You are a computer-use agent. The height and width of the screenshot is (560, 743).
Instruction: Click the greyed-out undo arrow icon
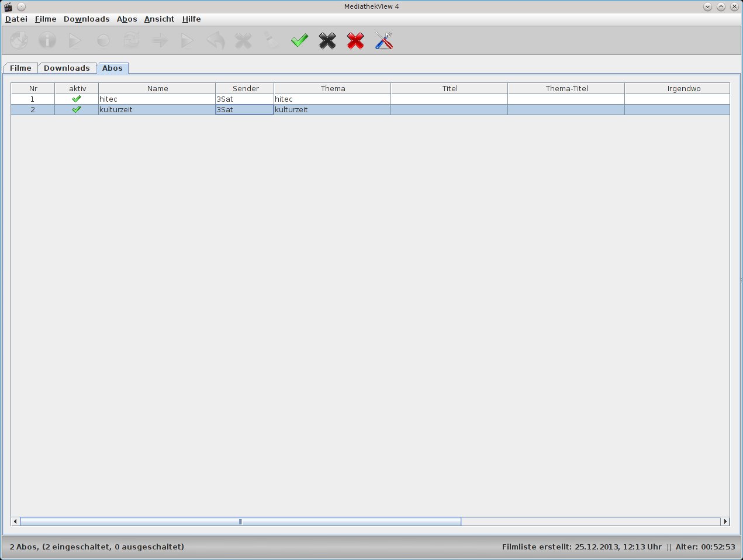pyautogui.click(x=216, y=40)
